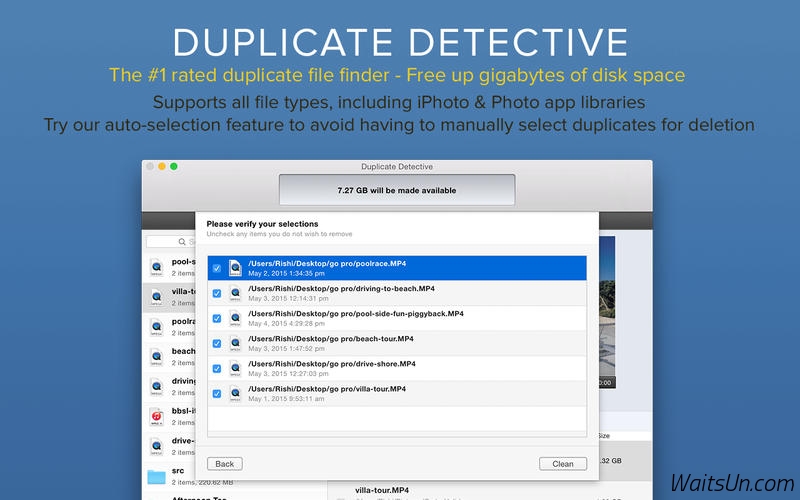Image resolution: width=800 pixels, height=500 pixels.
Task: Click the beach-tour.MP4 file icon
Action: (235, 343)
